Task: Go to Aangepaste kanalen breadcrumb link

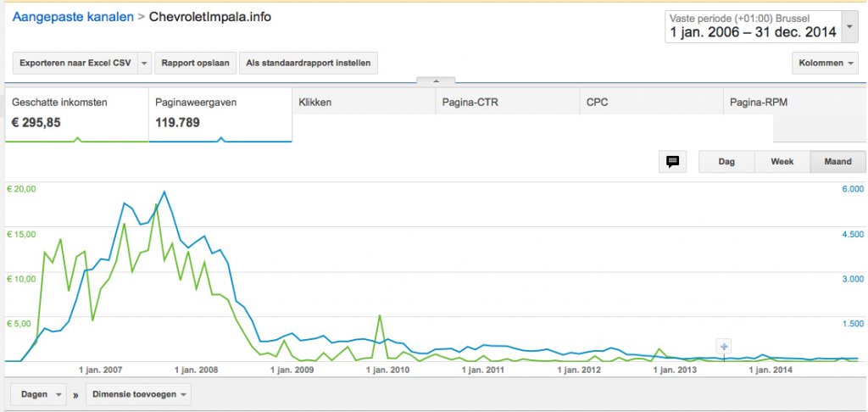Action: (73, 17)
